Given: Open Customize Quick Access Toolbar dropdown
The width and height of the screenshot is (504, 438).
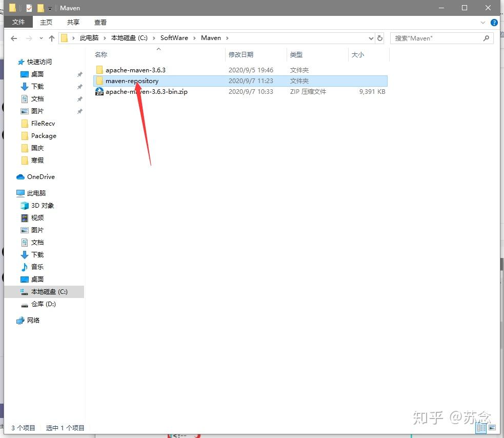Looking at the screenshot, I should (x=50, y=8).
